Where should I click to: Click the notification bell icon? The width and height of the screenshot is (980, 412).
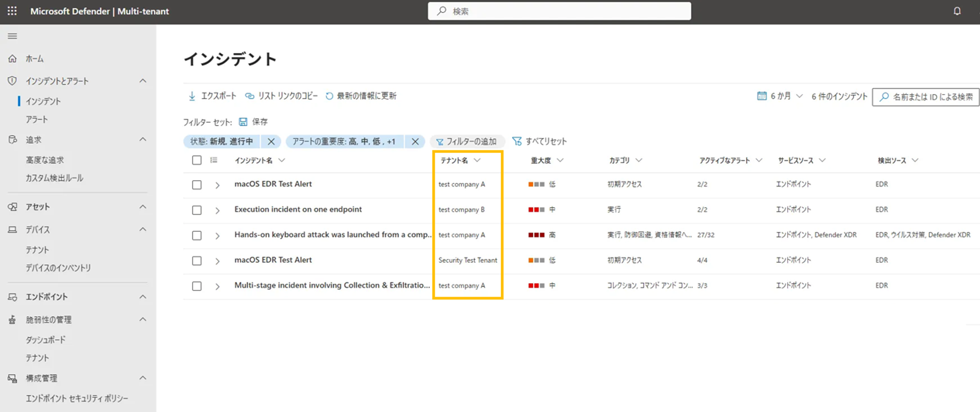click(957, 10)
